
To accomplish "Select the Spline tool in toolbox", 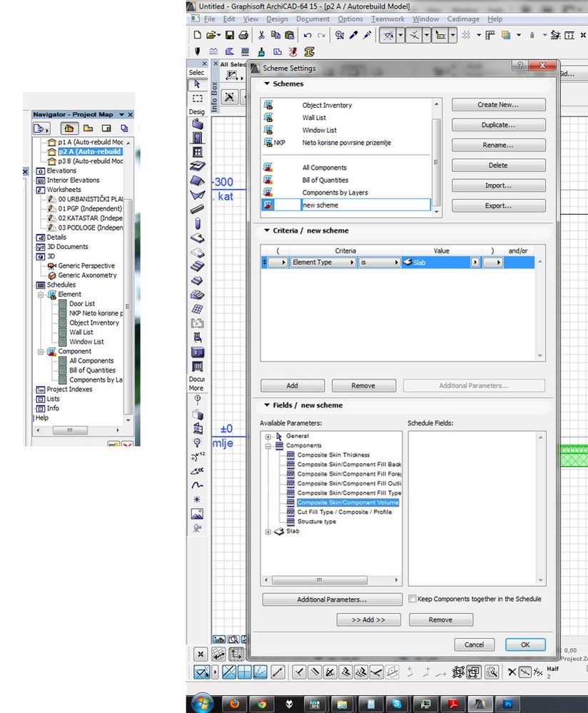I will (x=198, y=485).
